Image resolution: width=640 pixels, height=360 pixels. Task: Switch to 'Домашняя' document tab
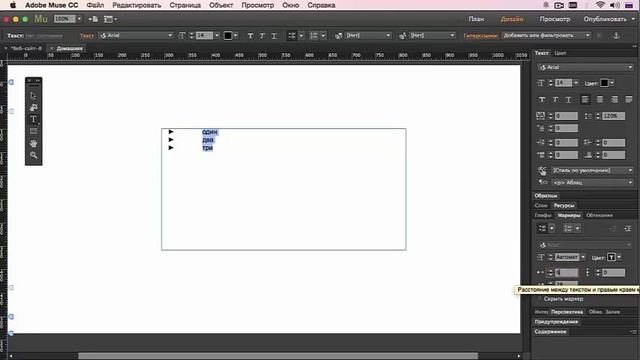[x=69, y=48]
